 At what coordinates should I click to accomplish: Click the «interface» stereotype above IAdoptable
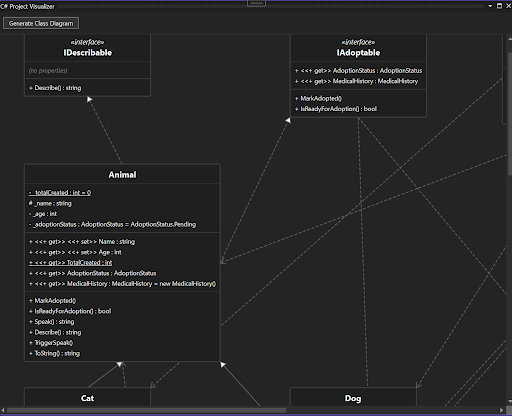pyautogui.click(x=358, y=42)
